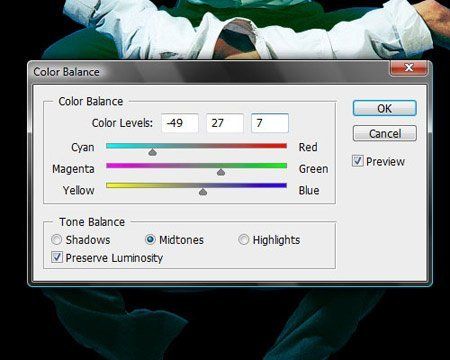Disable the Preserve Luminosity checkbox

[57, 257]
